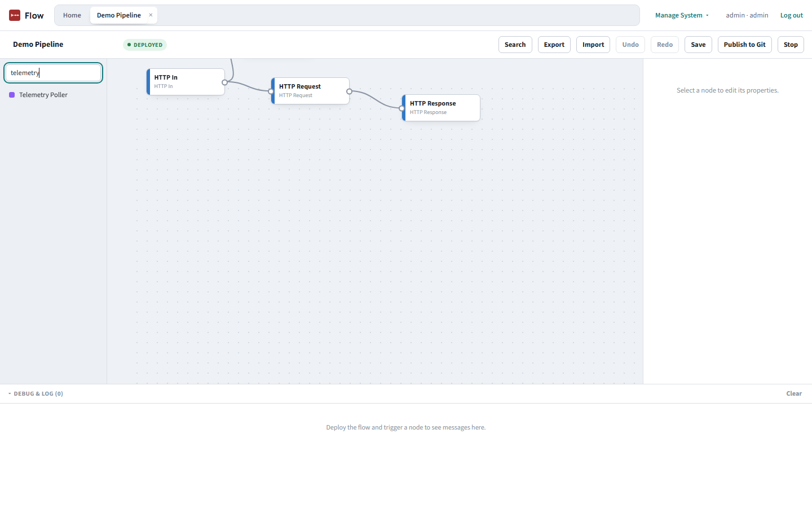Image resolution: width=812 pixels, height=508 pixels.
Task: Open the Manage System dropdown
Action: [682, 15]
